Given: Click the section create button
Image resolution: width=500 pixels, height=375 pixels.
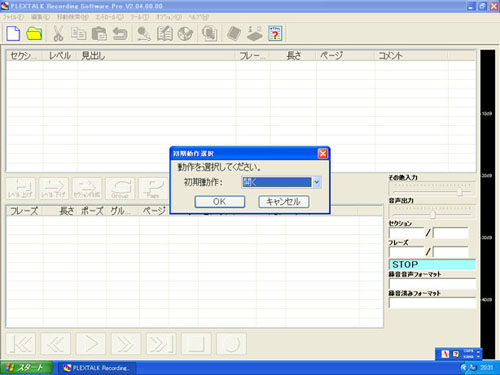Looking at the screenshot, I should [x=87, y=188].
